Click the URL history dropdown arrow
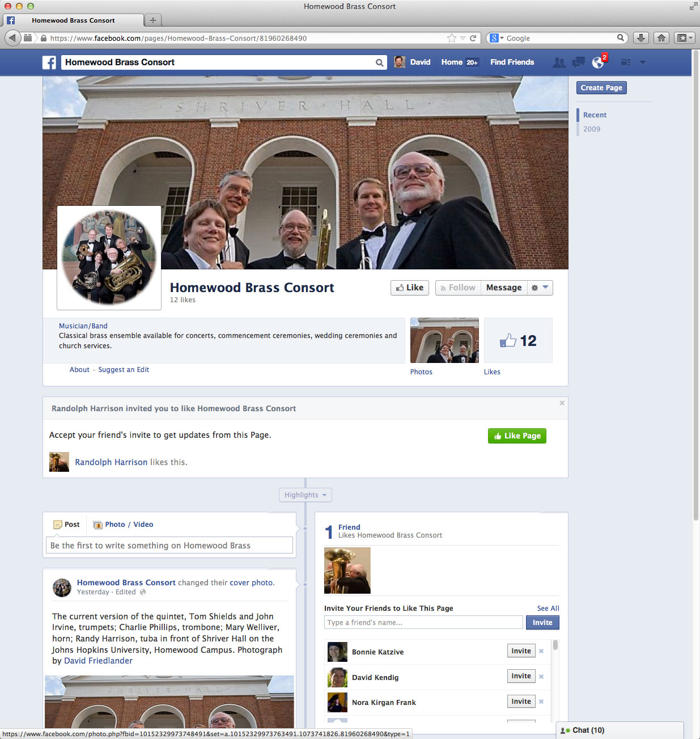Image resolution: width=700 pixels, height=739 pixels. [463, 38]
